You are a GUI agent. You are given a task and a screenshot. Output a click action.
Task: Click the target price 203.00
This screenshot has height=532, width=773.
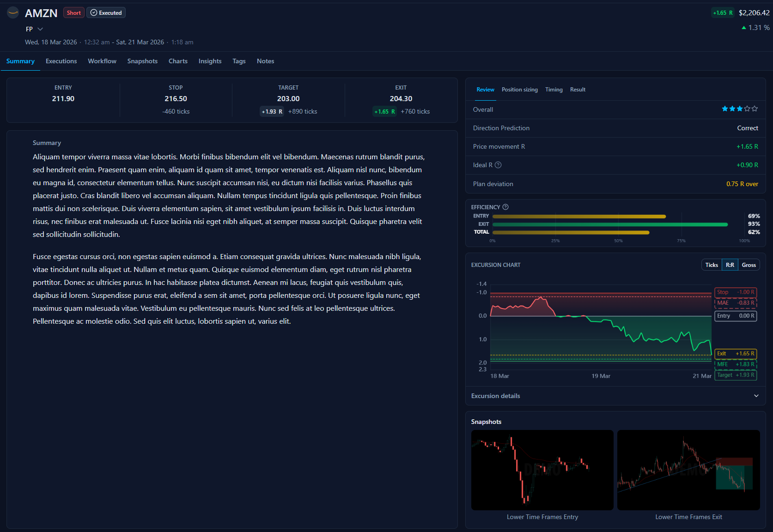tap(288, 99)
